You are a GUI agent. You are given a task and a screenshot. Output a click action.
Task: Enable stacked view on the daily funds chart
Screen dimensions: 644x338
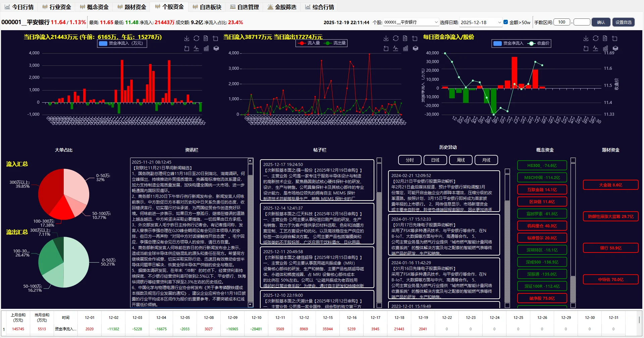(615, 48)
